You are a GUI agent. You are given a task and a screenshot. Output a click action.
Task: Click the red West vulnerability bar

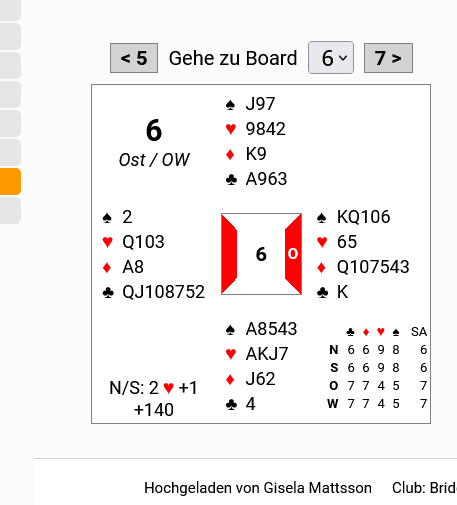[229, 254]
